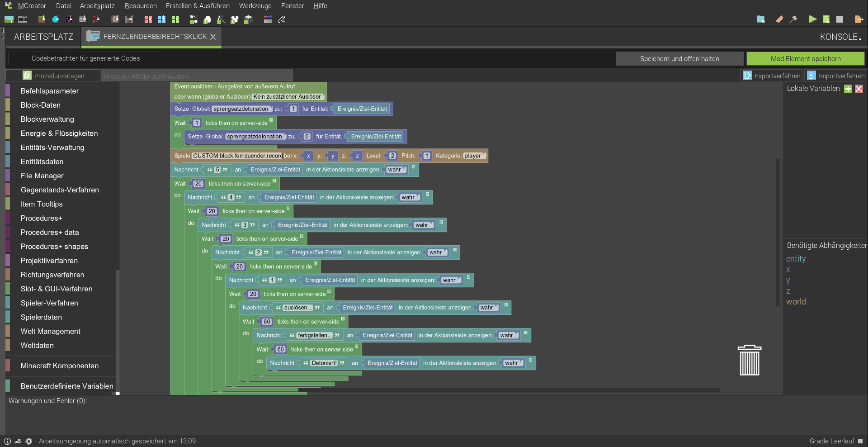Open the 'Kein zusätzlicher Auslöser' trigger dropdown
Screen dimensions: 868x447
tap(288, 97)
